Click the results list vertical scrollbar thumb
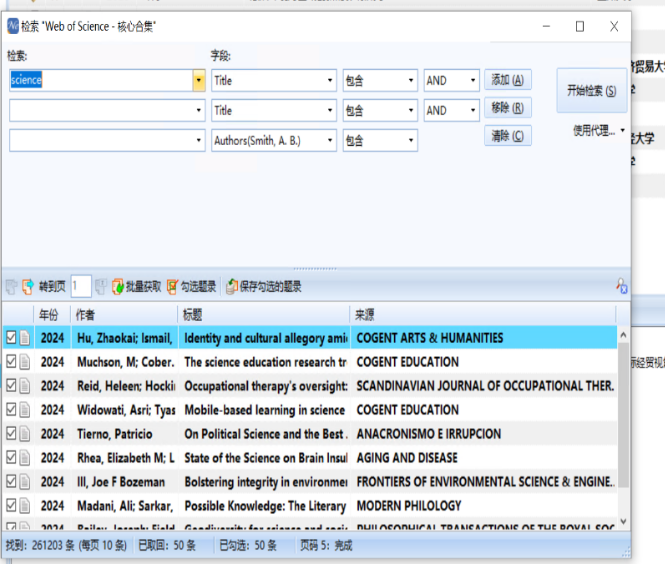The width and height of the screenshot is (665, 564). (623, 415)
